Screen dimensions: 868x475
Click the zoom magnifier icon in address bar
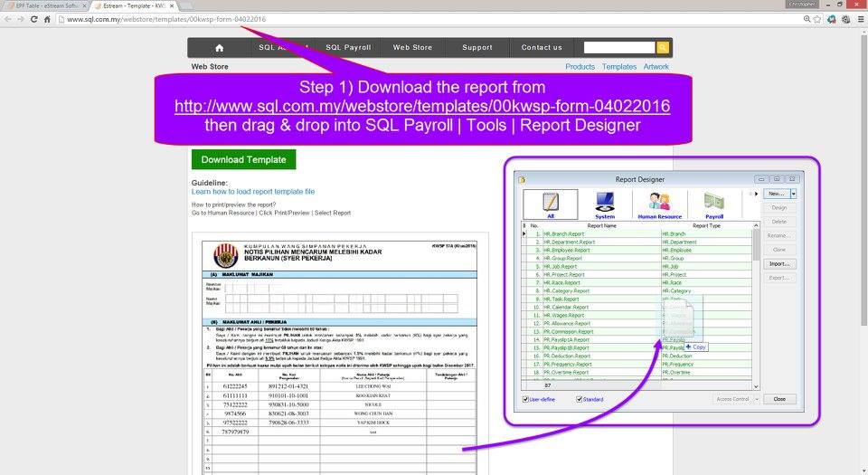point(807,19)
